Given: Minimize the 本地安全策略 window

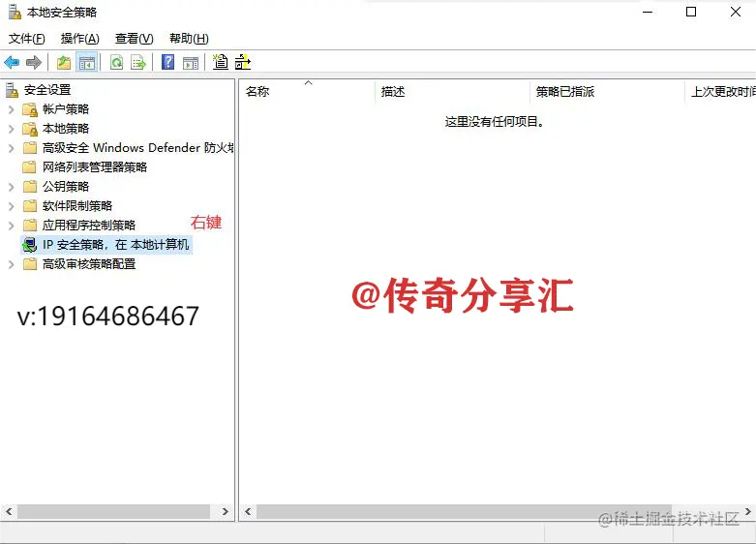Looking at the screenshot, I should [648, 12].
